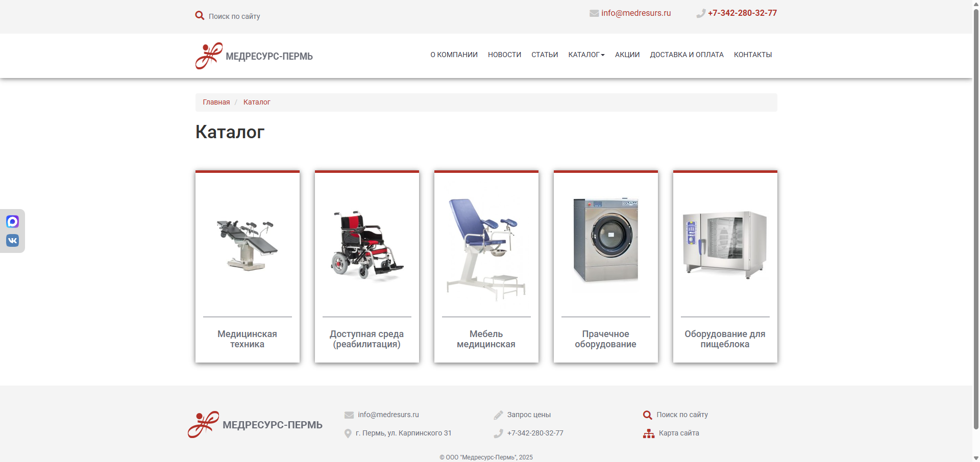Open the Статьи menu item
The width and height of the screenshot is (980, 462).
[545, 55]
